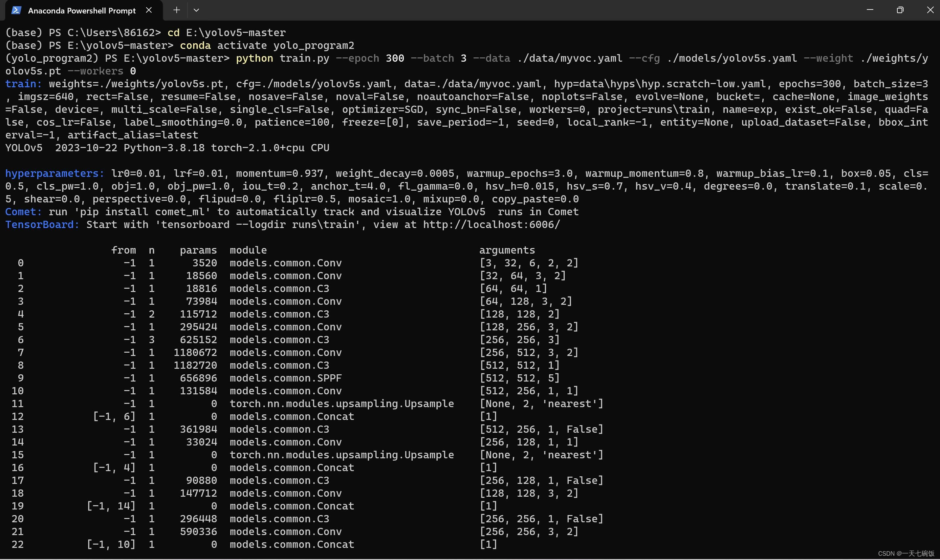
Task: Click the http://localhost:6006/ TensorBoard URL
Action: pos(491,224)
